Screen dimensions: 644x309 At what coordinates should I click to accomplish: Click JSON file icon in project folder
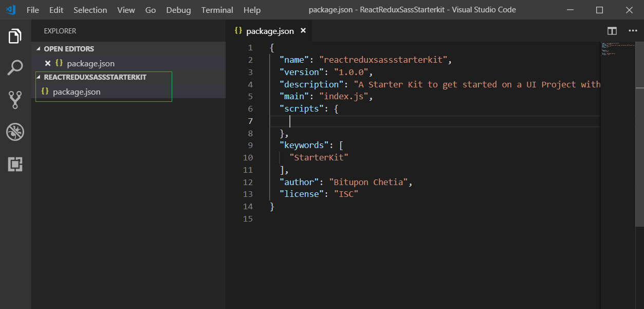coord(45,92)
